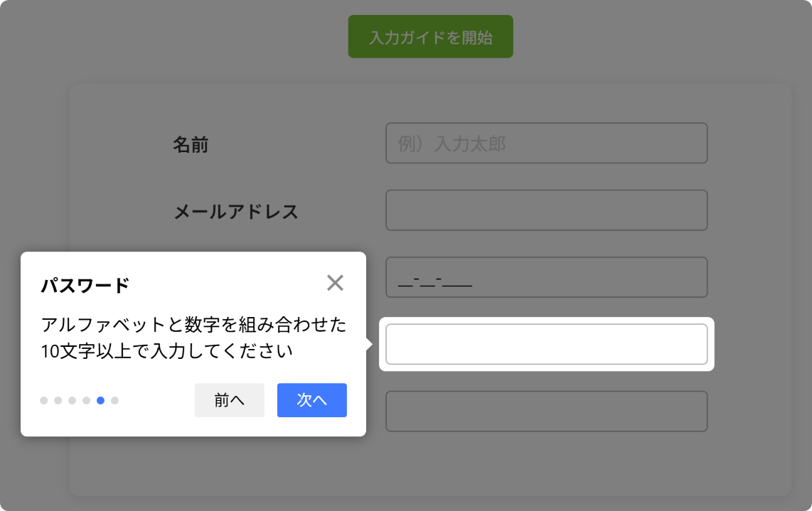This screenshot has width=812, height=511.
Task: Select the second step indicator dot
Action: pos(58,401)
